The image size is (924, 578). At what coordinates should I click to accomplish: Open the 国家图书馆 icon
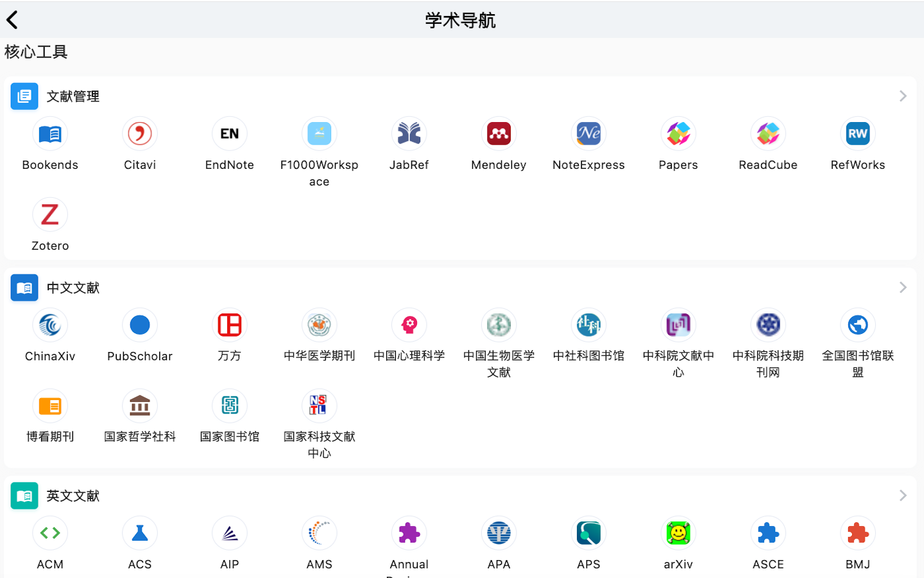230,406
